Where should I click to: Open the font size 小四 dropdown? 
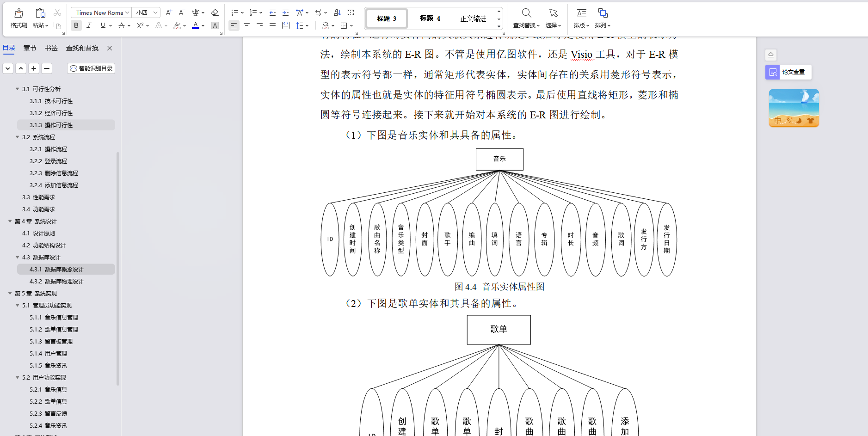pyautogui.click(x=155, y=12)
